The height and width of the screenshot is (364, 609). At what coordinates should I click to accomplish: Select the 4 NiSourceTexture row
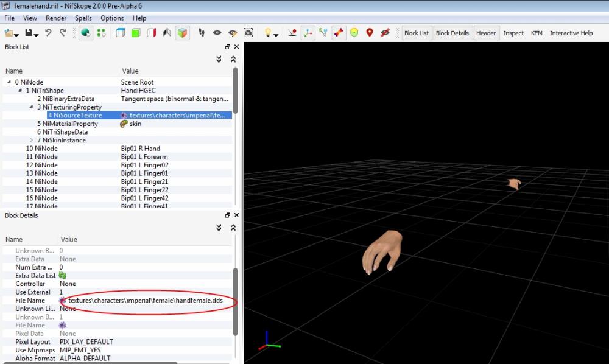(139, 115)
